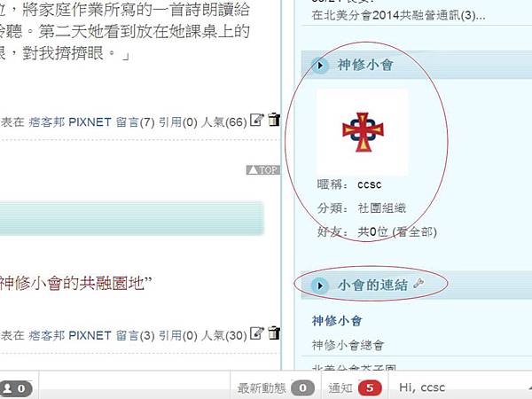532x399 pixels.
Task: Open 留言(7) comments link
Action: tap(135, 122)
